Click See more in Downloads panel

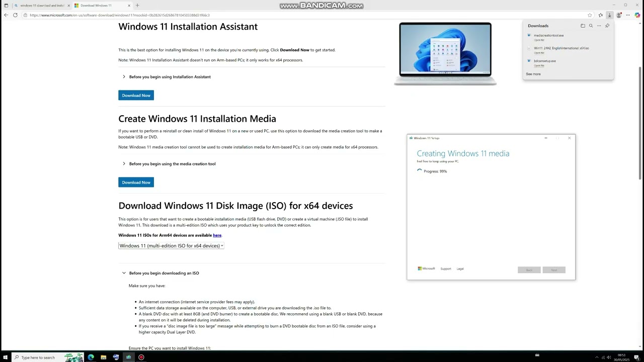pyautogui.click(x=533, y=74)
